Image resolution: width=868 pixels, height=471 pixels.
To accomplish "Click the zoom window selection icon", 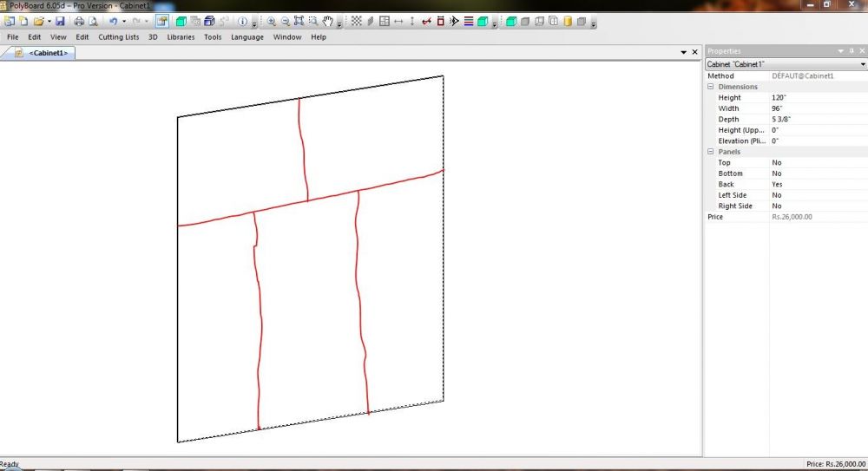I will coord(313,21).
